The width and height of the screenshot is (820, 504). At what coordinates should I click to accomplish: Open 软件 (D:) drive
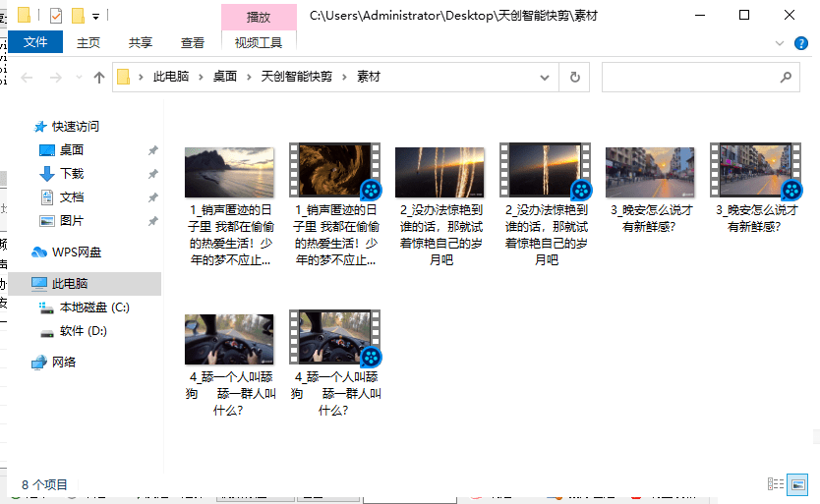click(83, 331)
